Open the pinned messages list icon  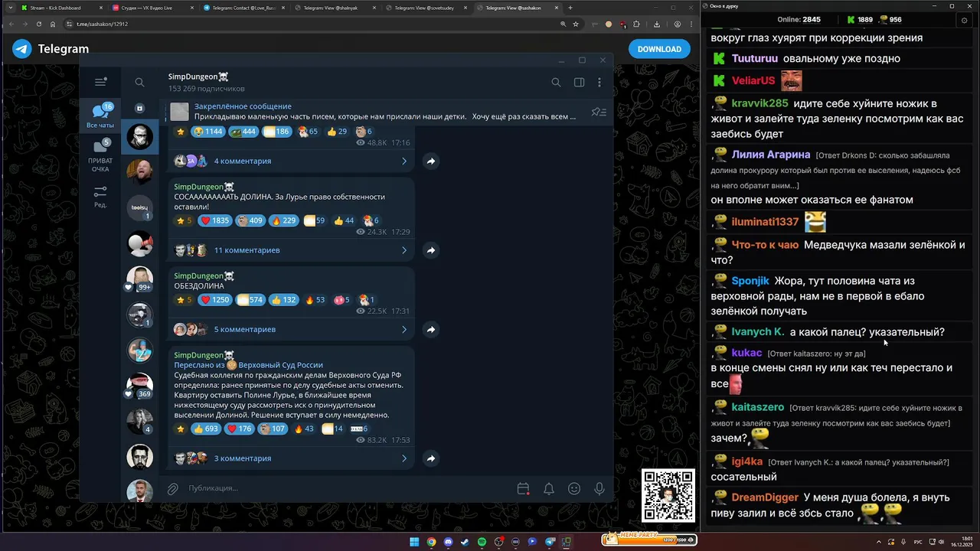(x=599, y=112)
